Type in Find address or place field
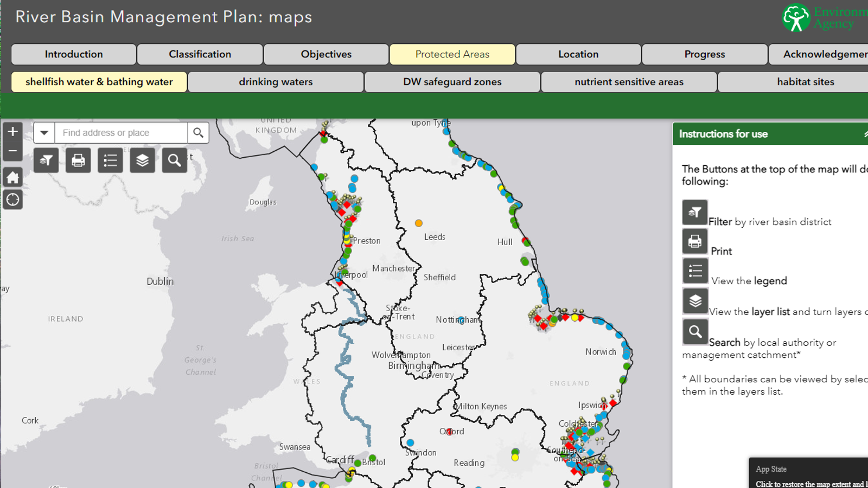This screenshot has height=488, width=868. tap(121, 133)
